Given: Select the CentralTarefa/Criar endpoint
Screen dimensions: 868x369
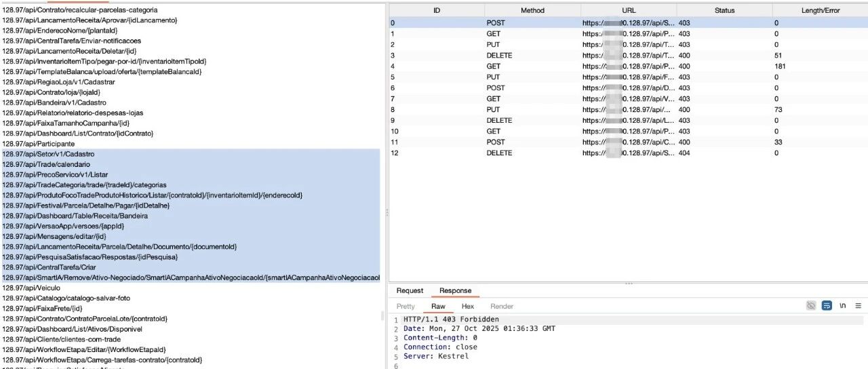Looking at the screenshot, I should pyautogui.click(x=49, y=267).
